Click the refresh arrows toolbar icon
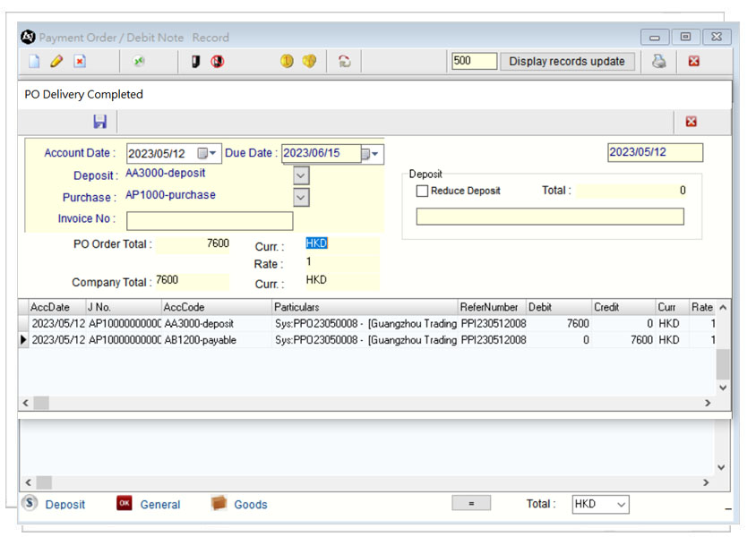This screenshot has width=756, height=537. [x=344, y=61]
